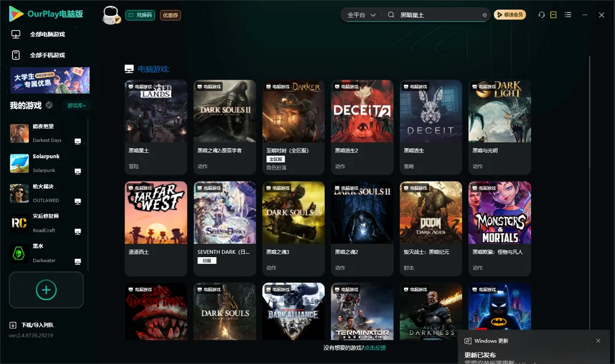Open the Age of Darkness game card
The image size is (615, 364).
[431, 312]
